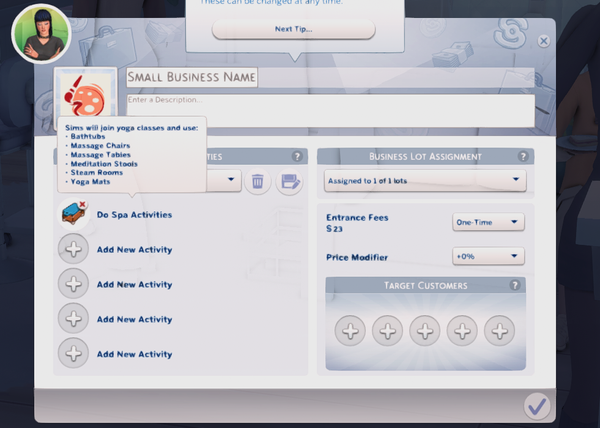Delete the activity preset with the trash icon
Viewport: 600px width, 428px height.
click(257, 181)
